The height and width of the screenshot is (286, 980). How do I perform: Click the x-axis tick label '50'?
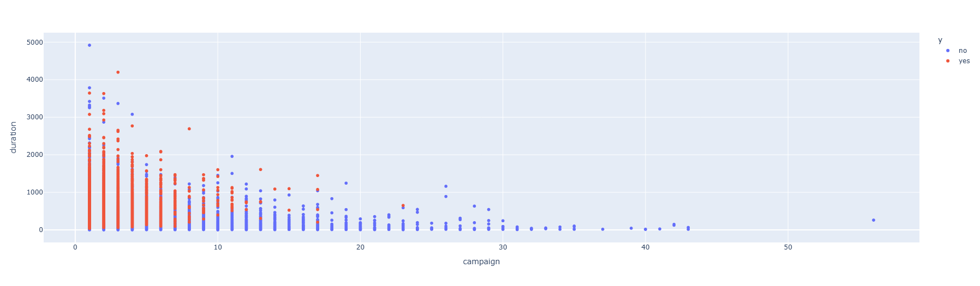click(x=787, y=247)
